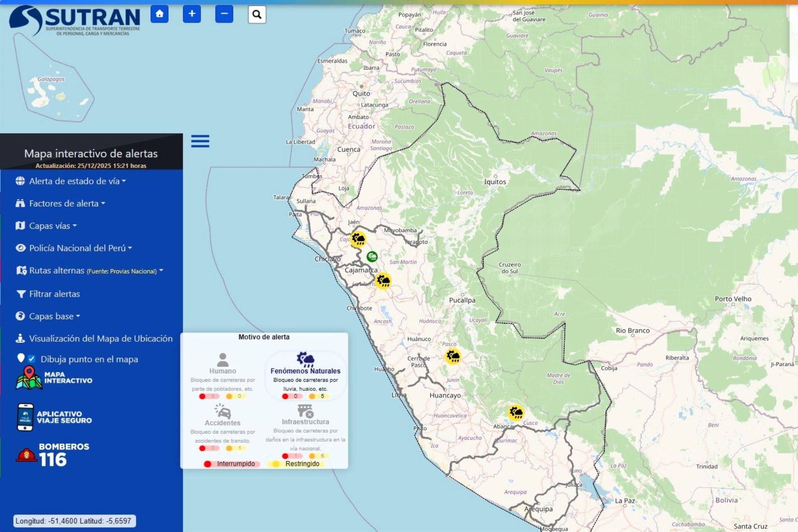798x532 pixels.
Task: Select Visualización del Mapa de Ubicación
Action: (100, 338)
